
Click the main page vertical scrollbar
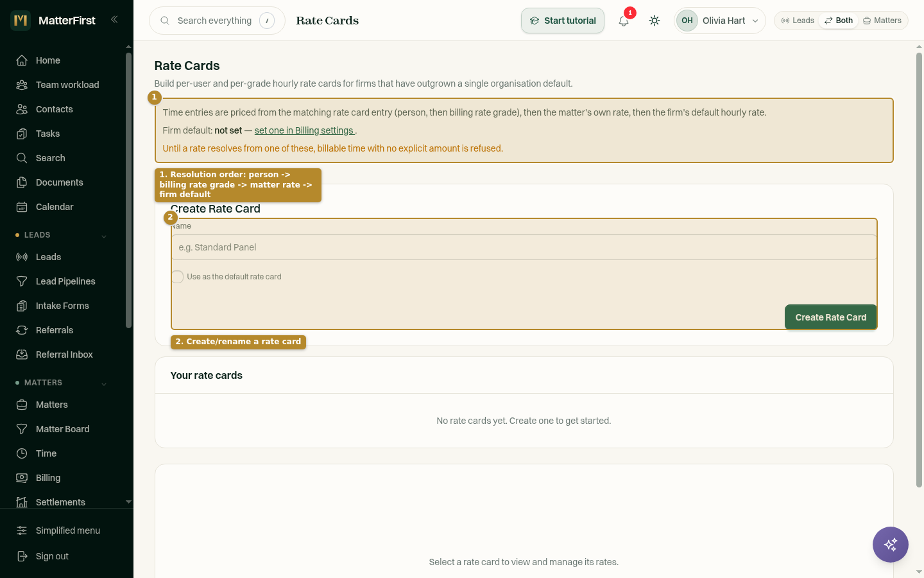[x=919, y=270]
